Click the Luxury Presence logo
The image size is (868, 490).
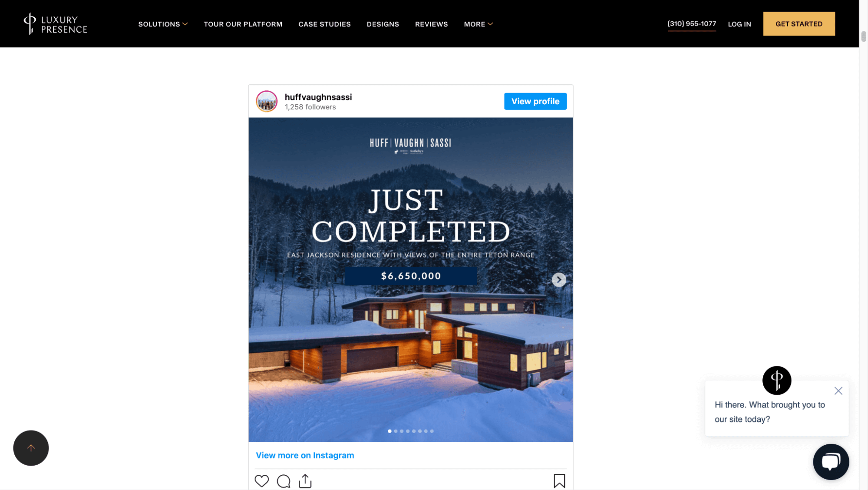pos(55,24)
